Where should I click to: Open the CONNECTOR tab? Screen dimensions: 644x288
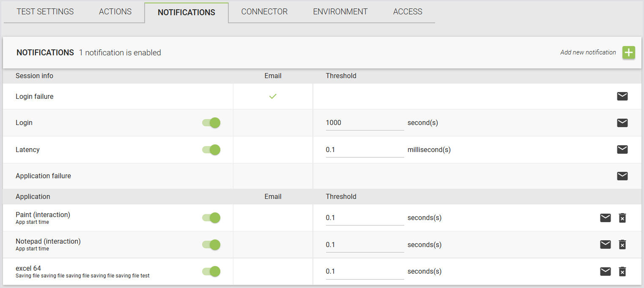tap(264, 12)
